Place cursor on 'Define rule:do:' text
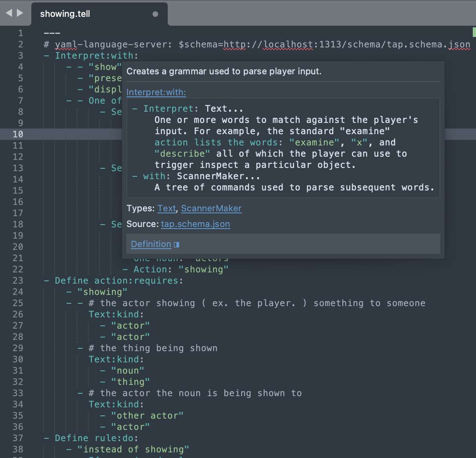476x458 pixels. point(96,438)
